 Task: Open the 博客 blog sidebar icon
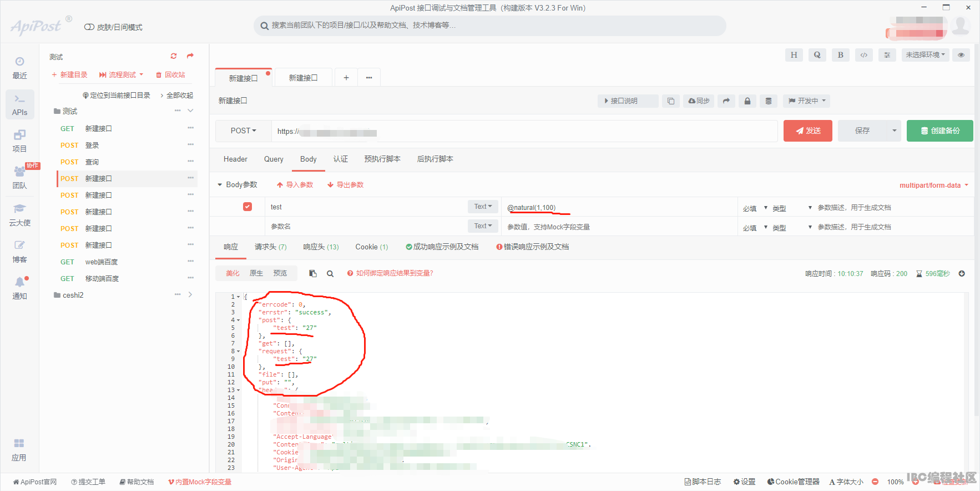tap(19, 252)
